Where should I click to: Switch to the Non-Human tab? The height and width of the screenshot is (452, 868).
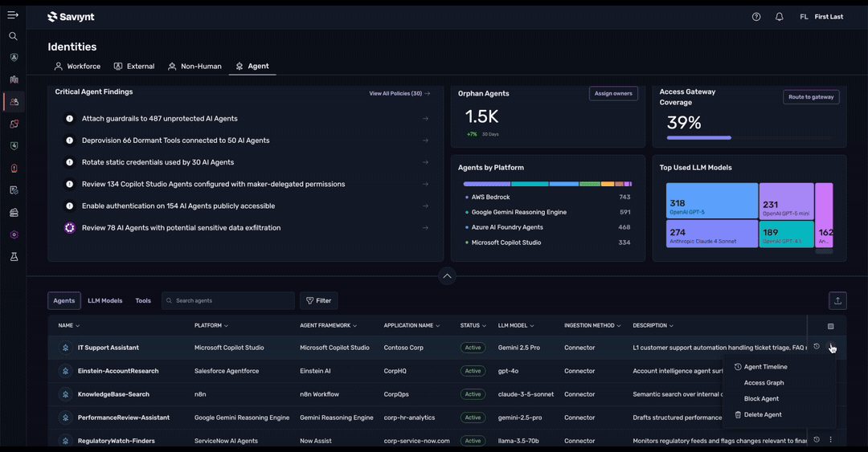point(194,67)
